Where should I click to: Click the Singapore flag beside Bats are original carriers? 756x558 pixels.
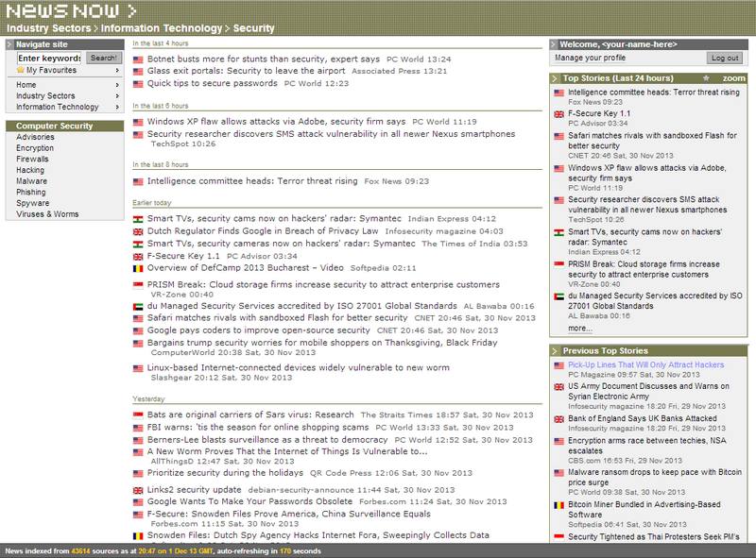pos(138,414)
